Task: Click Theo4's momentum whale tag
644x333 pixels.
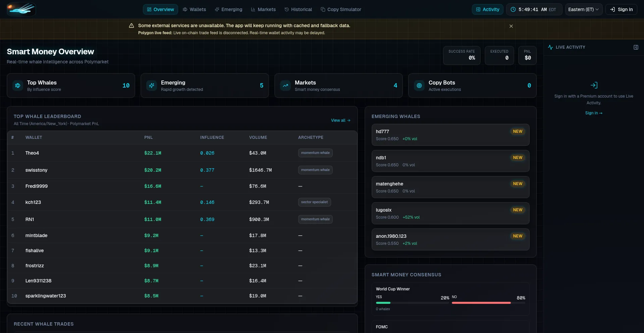Action: [315, 153]
